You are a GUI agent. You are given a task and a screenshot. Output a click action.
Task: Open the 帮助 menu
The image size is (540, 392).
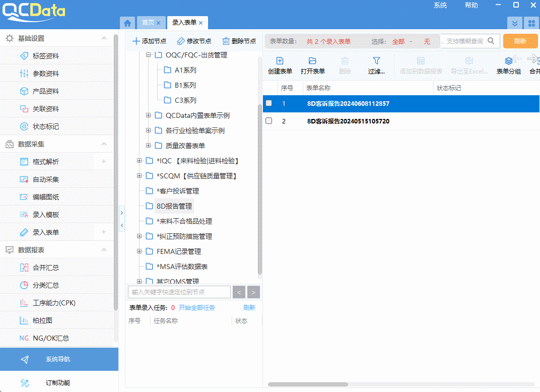point(471,5)
